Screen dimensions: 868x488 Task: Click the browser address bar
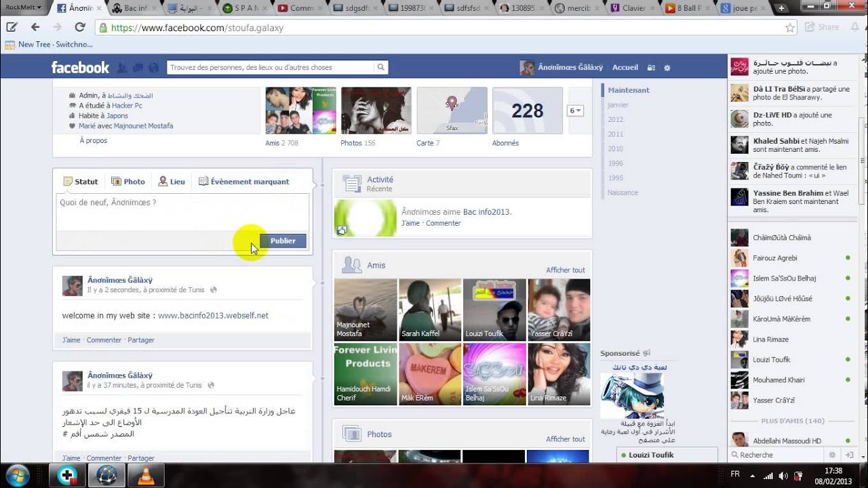click(446, 28)
